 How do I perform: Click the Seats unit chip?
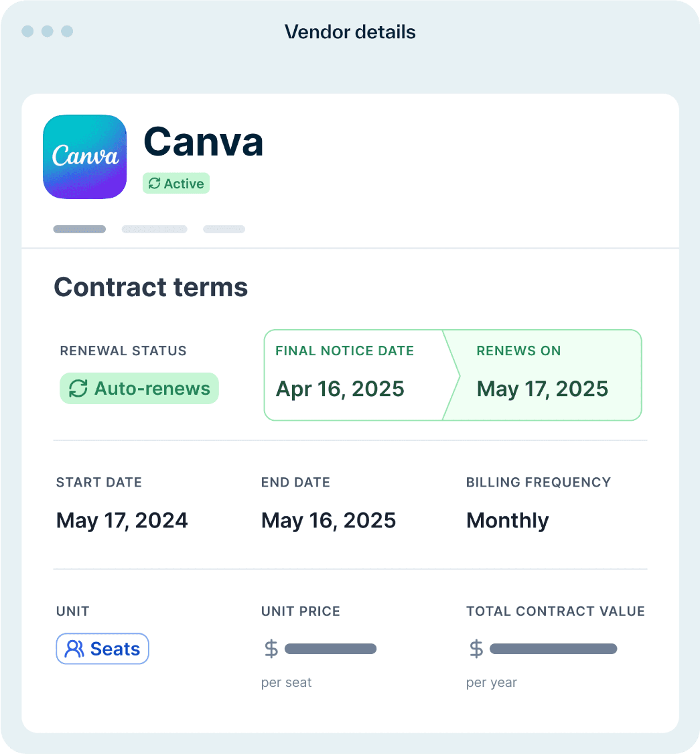(x=102, y=649)
